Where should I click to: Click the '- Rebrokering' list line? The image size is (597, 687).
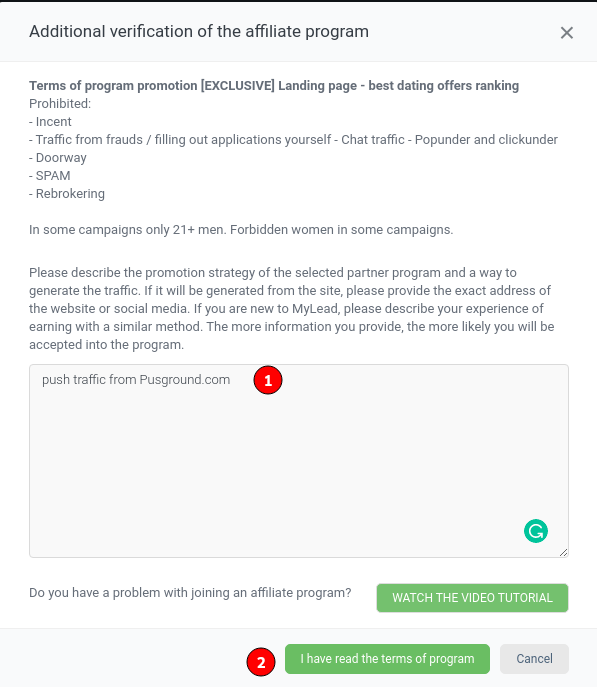coord(67,194)
